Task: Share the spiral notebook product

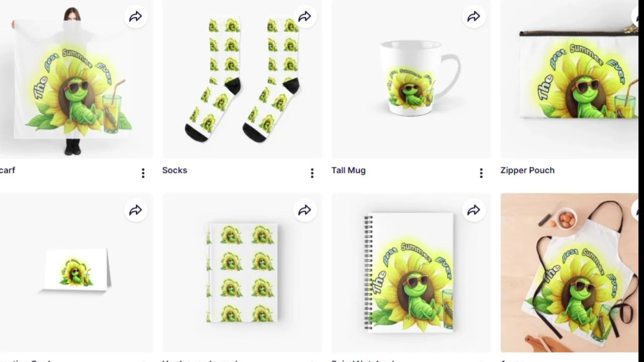Action: pyautogui.click(x=474, y=211)
